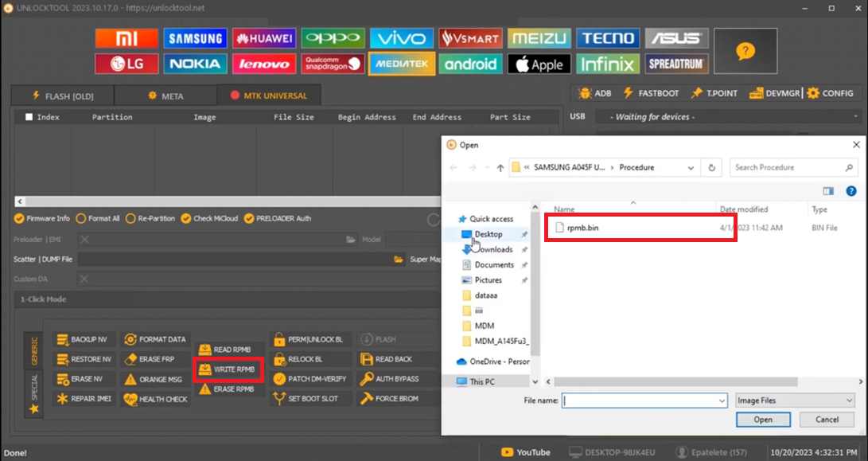
Task: Select the Apple brand logo
Action: 539,64
